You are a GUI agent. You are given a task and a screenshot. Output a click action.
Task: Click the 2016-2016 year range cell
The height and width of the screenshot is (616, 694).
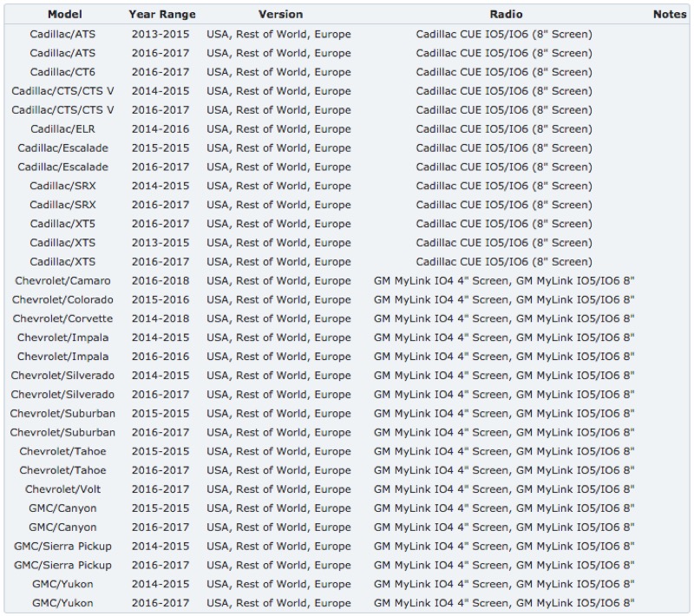[x=160, y=357]
